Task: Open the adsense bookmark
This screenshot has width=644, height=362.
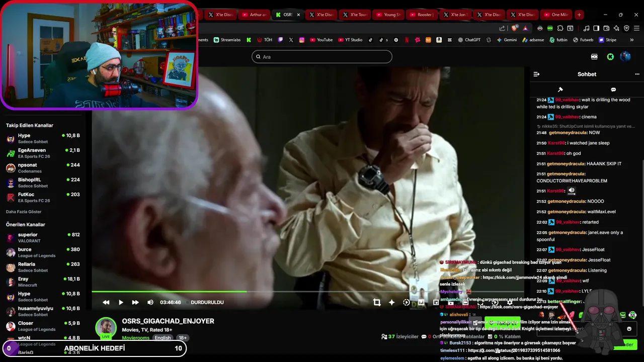Action: point(533,40)
